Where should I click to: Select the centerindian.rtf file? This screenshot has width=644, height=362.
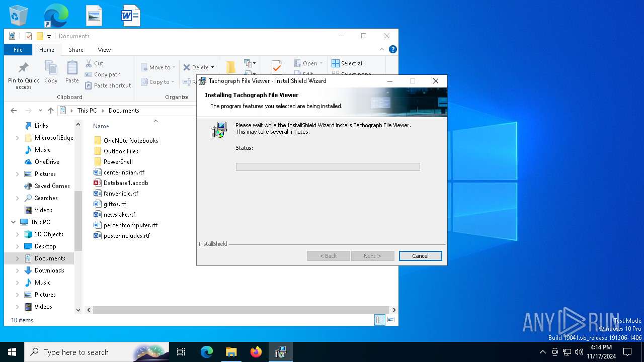[119, 172]
